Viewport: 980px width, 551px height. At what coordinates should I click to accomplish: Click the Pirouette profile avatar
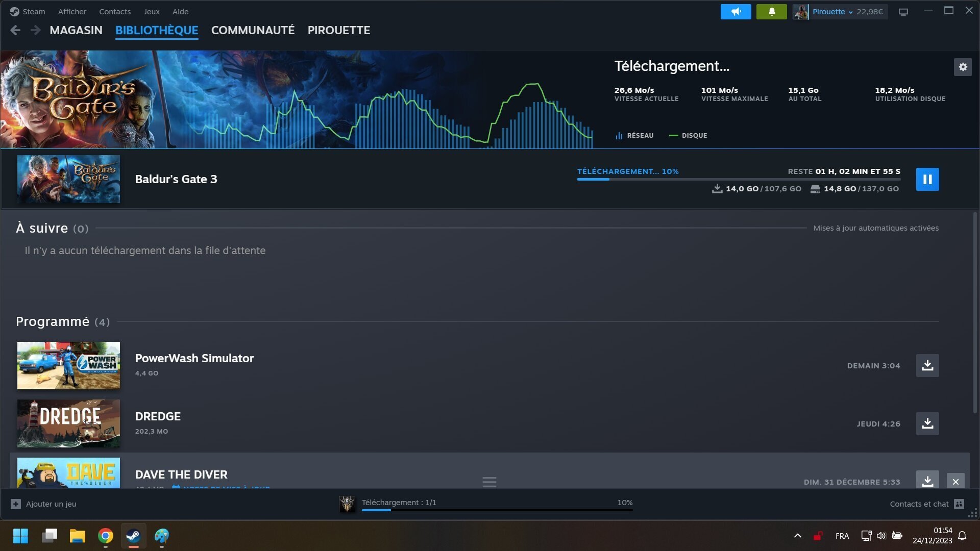coord(801,12)
